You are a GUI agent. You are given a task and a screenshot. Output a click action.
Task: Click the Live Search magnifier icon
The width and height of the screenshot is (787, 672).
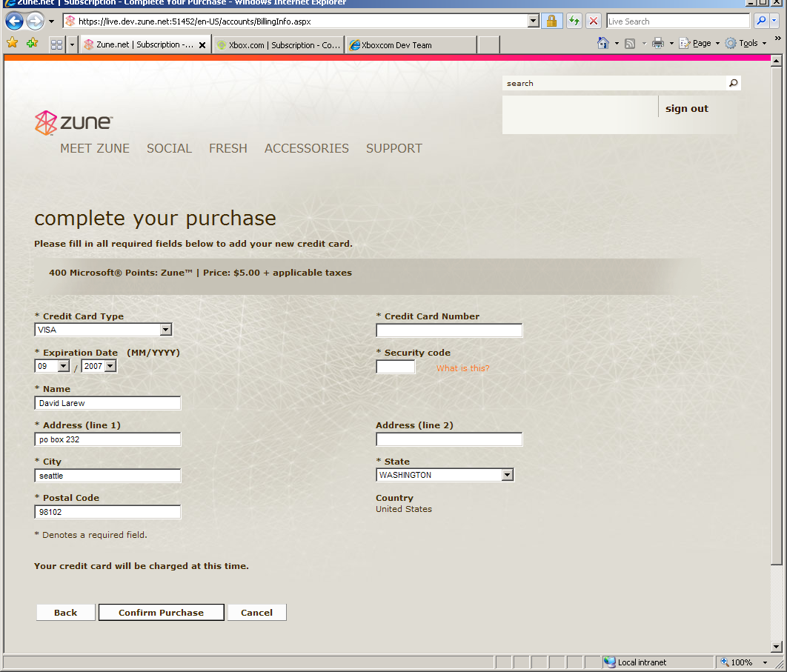pyautogui.click(x=761, y=21)
